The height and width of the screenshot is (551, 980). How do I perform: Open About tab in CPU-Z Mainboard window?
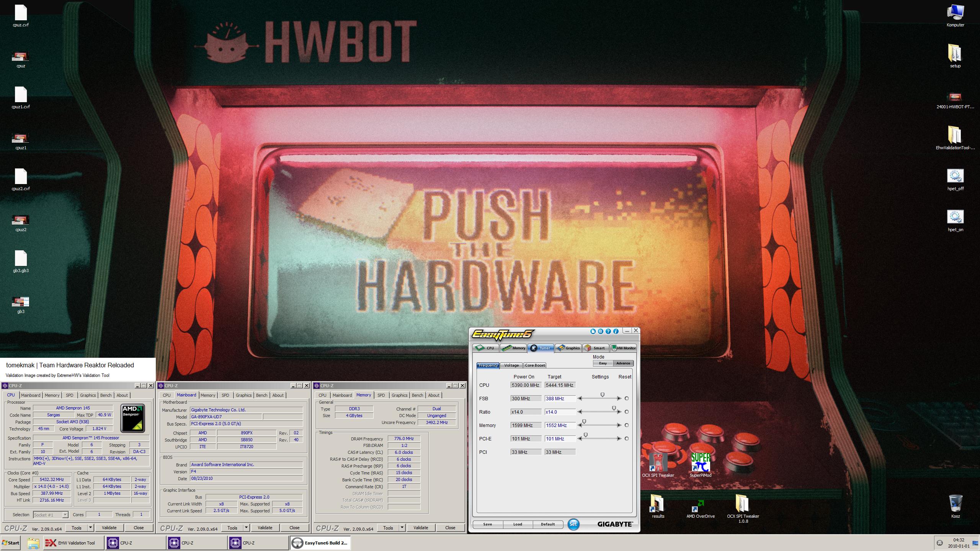pos(278,395)
